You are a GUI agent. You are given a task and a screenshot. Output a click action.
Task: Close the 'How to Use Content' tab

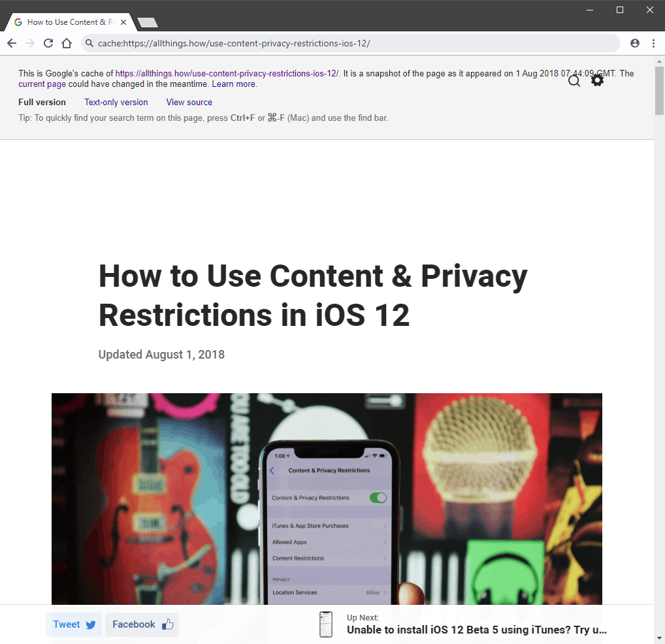(x=123, y=22)
